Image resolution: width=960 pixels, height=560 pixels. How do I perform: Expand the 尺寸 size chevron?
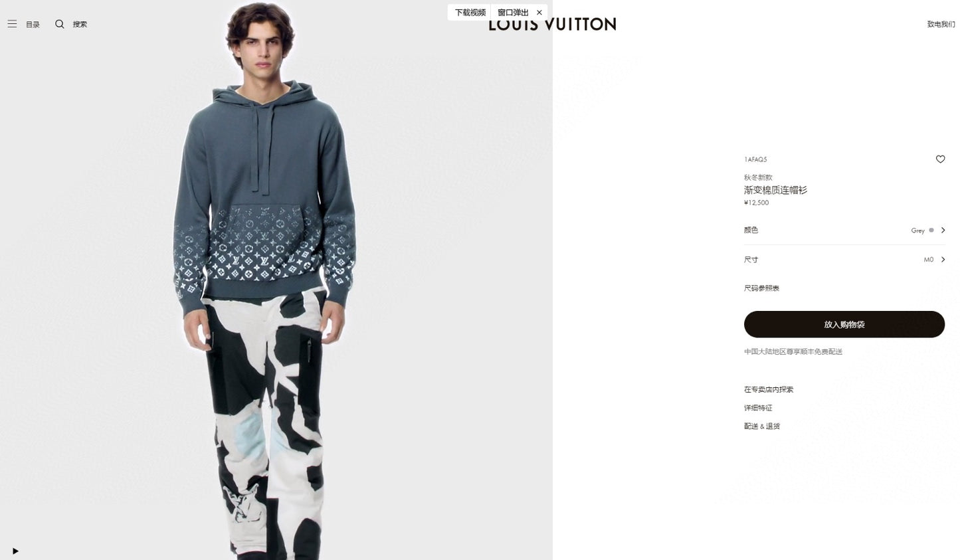click(943, 260)
